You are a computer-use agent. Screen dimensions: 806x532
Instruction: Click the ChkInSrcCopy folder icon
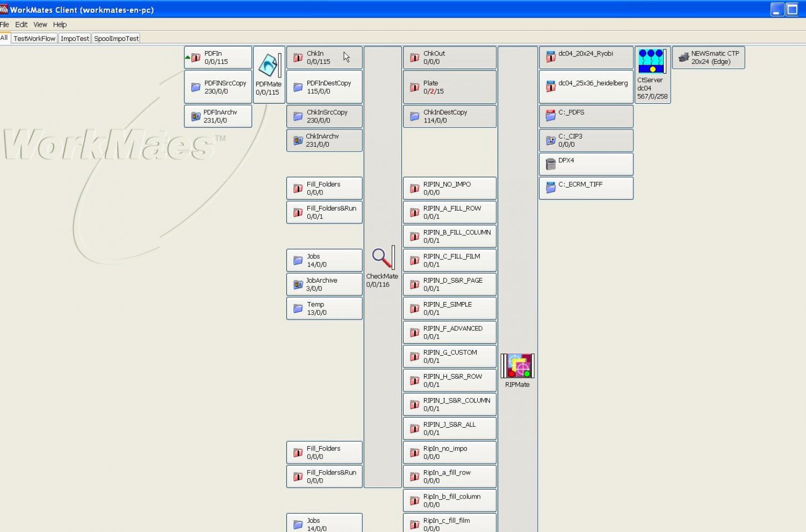(x=298, y=116)
